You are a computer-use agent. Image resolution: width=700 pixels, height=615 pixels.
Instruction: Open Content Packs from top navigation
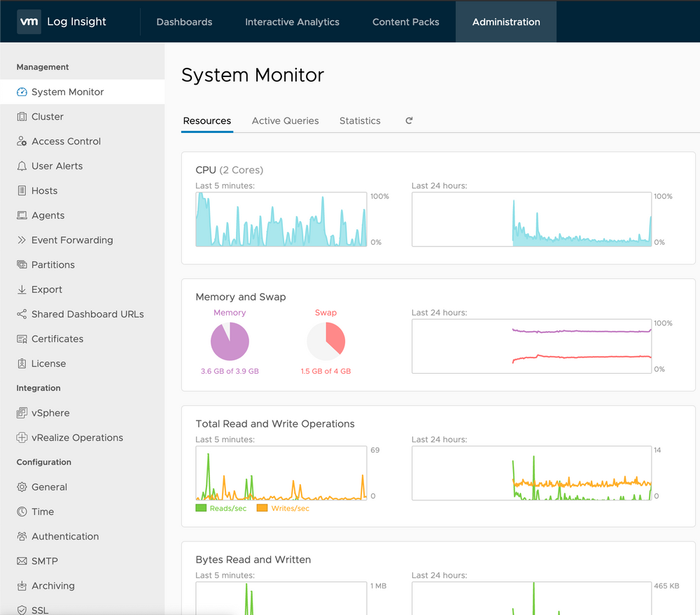coord(405,22)
